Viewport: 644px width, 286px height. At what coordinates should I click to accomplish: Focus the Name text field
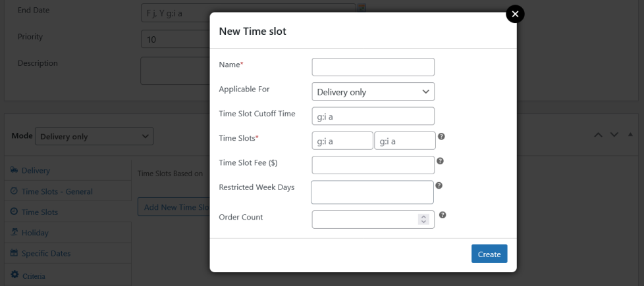point(373,67)
